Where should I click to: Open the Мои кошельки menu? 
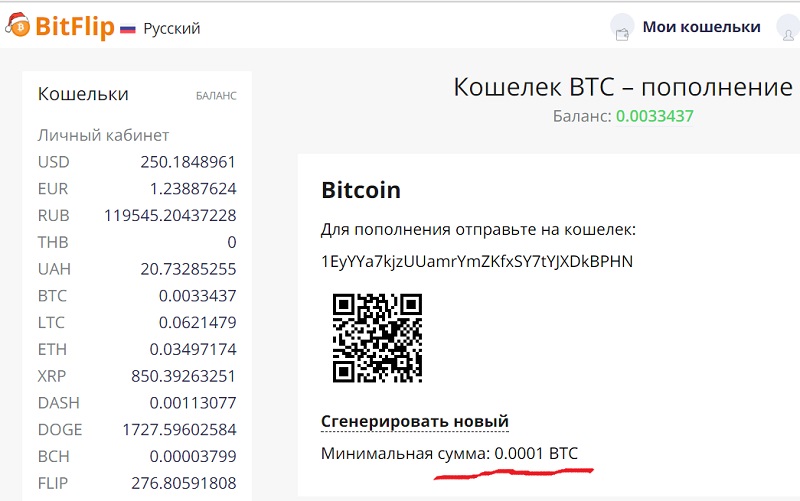pos(702,27)
